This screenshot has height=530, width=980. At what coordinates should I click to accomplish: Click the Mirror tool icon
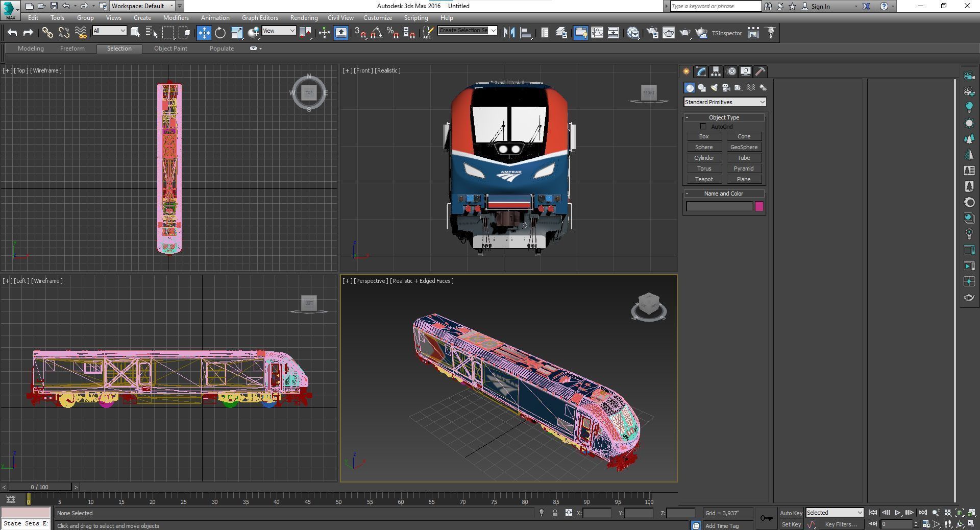coord(509,33)
